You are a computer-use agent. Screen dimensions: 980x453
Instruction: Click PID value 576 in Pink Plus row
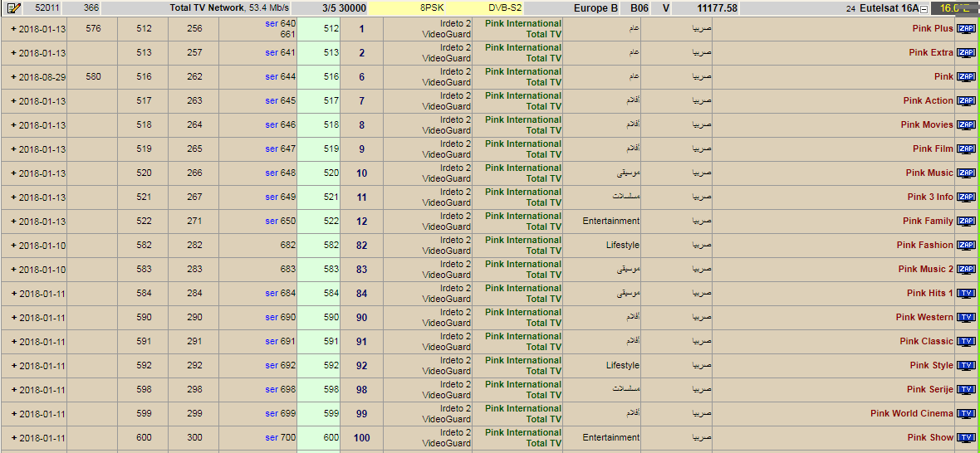(93, 29)
